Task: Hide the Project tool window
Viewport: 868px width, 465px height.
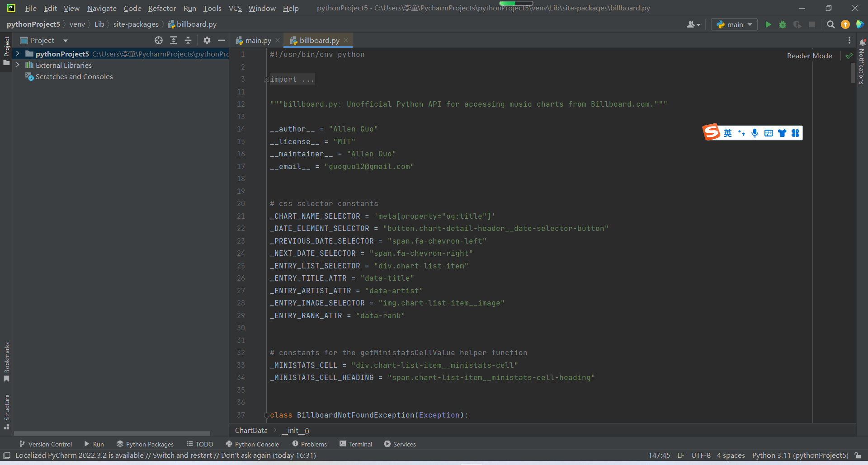Action: tap(222, 40)
